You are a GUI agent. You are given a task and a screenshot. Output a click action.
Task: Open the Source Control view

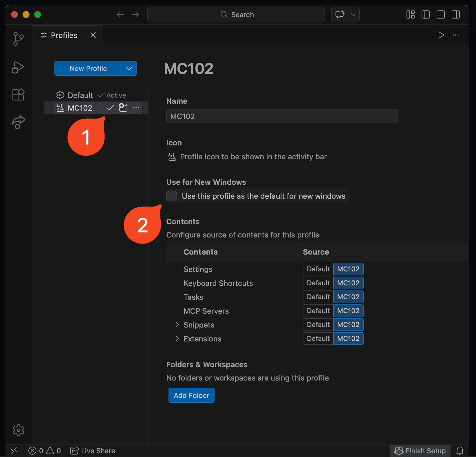[18, 39]
